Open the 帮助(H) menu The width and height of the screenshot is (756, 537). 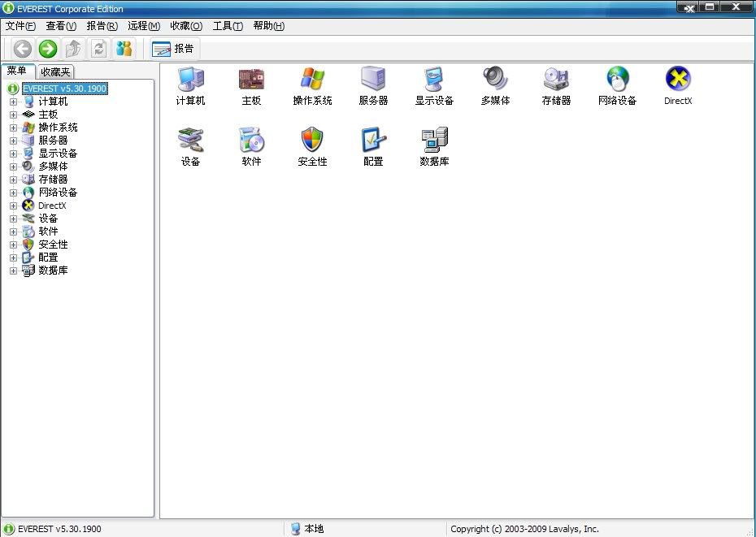pos(268,26)
